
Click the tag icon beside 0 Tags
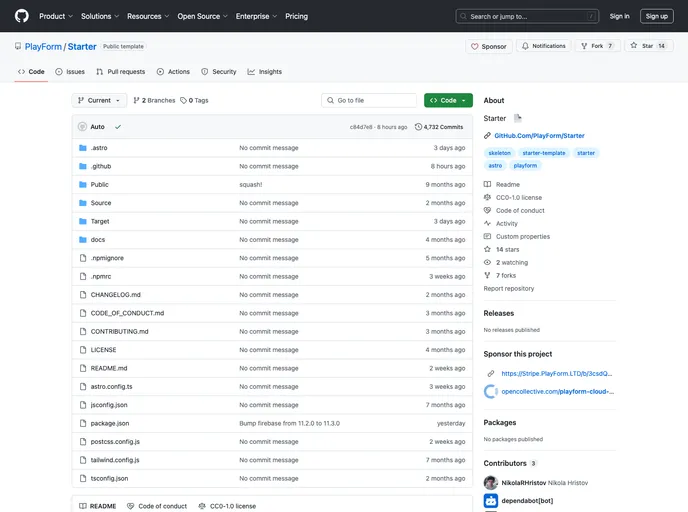coord(183,100)
